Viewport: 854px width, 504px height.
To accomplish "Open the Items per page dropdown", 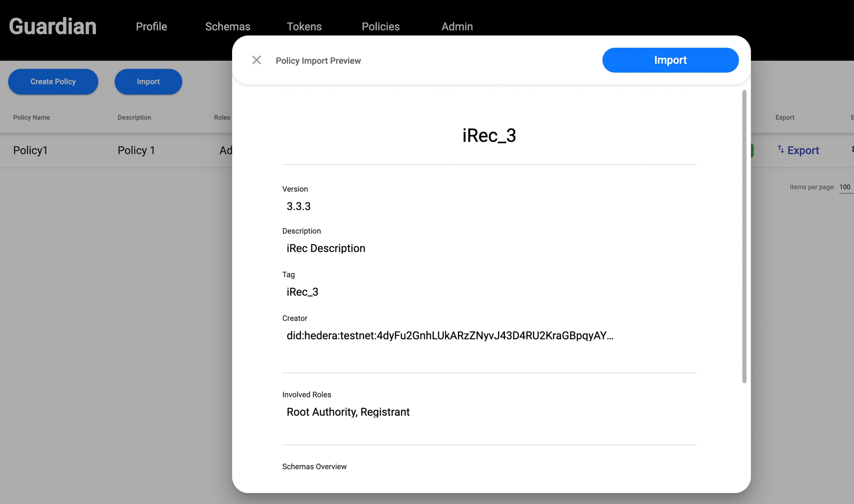I will [x=845, y=187].
